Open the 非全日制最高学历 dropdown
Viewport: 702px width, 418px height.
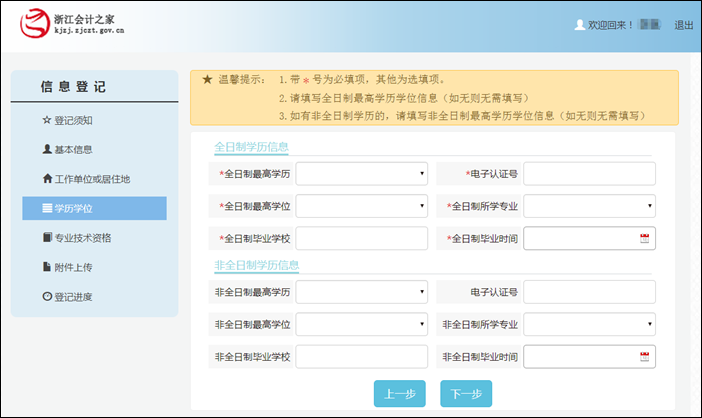[361, 292]
